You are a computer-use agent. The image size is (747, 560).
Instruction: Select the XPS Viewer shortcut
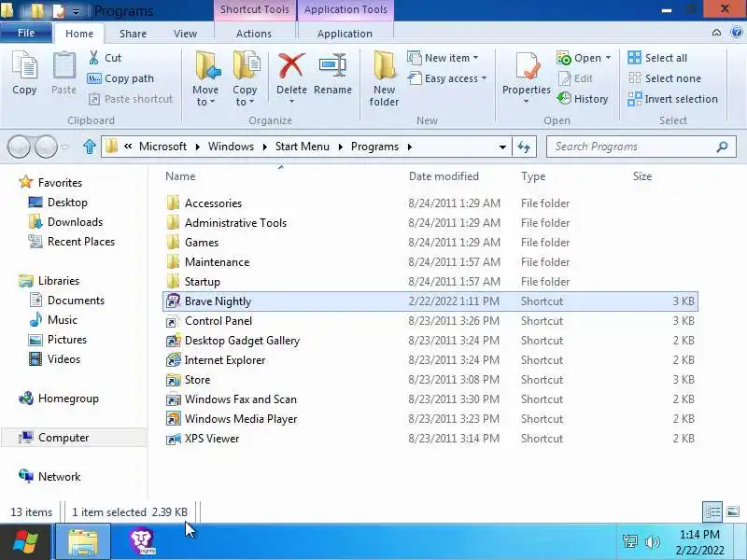point(430,439)
